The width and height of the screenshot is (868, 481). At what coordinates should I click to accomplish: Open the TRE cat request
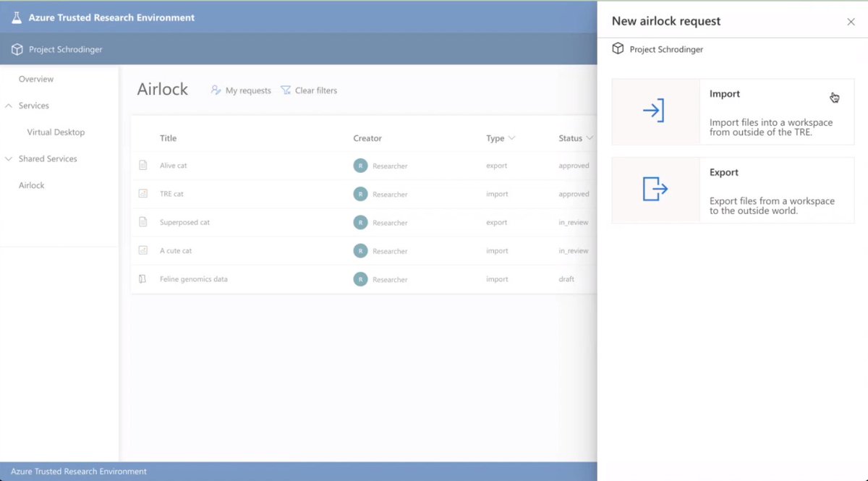coord(171,194)
